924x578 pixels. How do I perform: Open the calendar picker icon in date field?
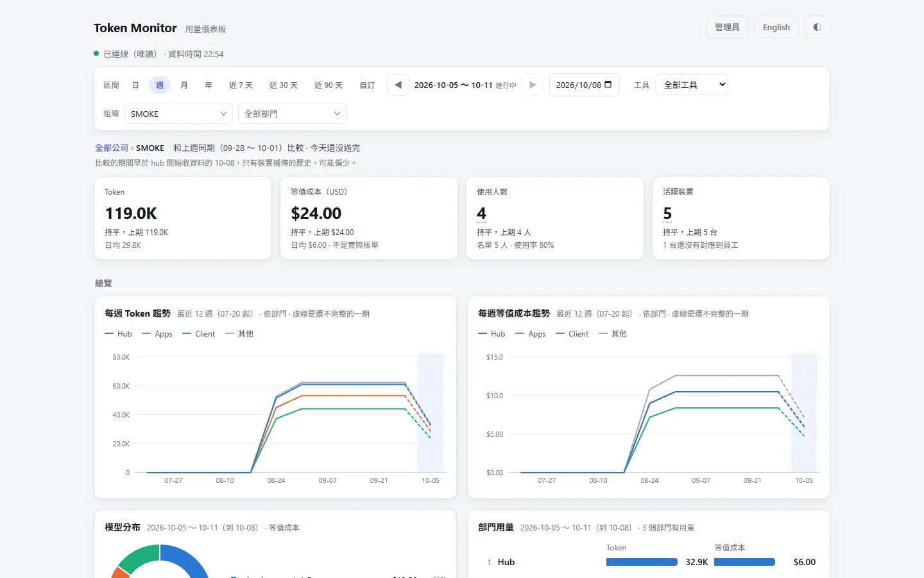[x=608, y=85]
